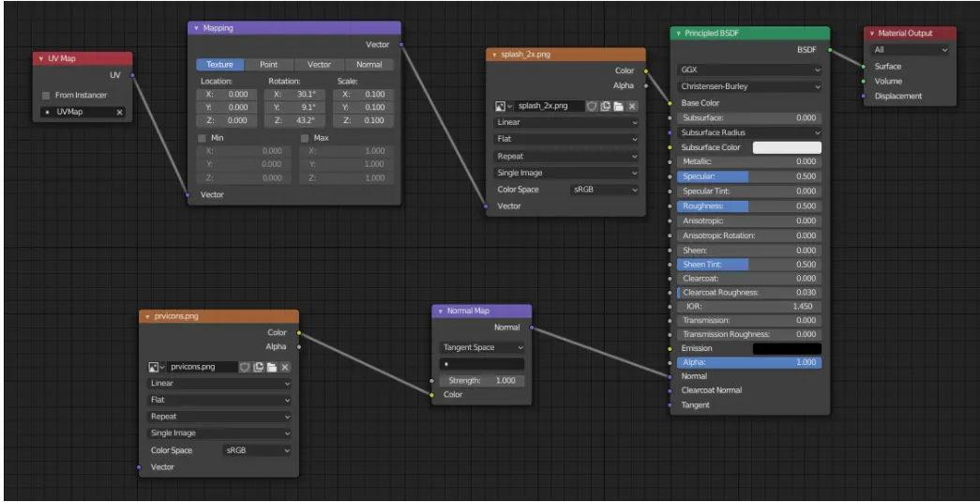Click the Normal output socket on Normal Map node
980x502 pixels.
(x=532, y=327)
